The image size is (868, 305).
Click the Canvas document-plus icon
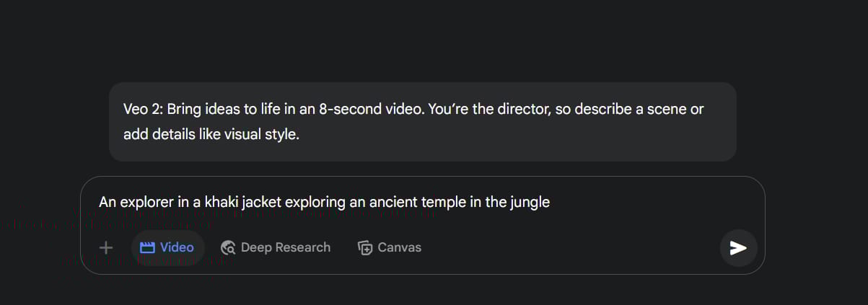(365, 247)
